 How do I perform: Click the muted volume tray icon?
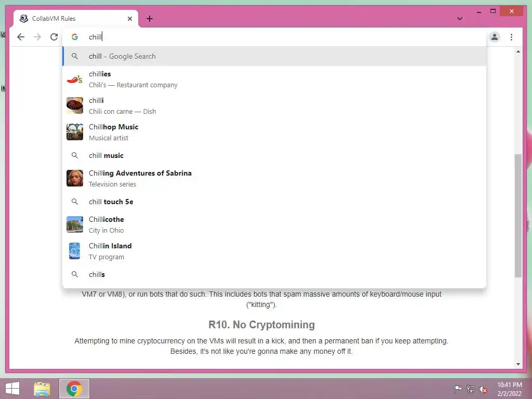(483, 389)
